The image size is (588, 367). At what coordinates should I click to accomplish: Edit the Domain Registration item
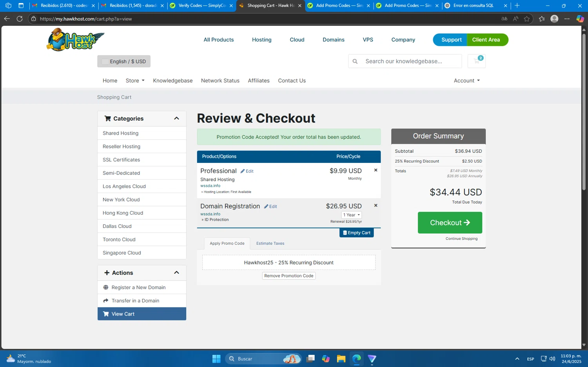[x=270, y=206]
